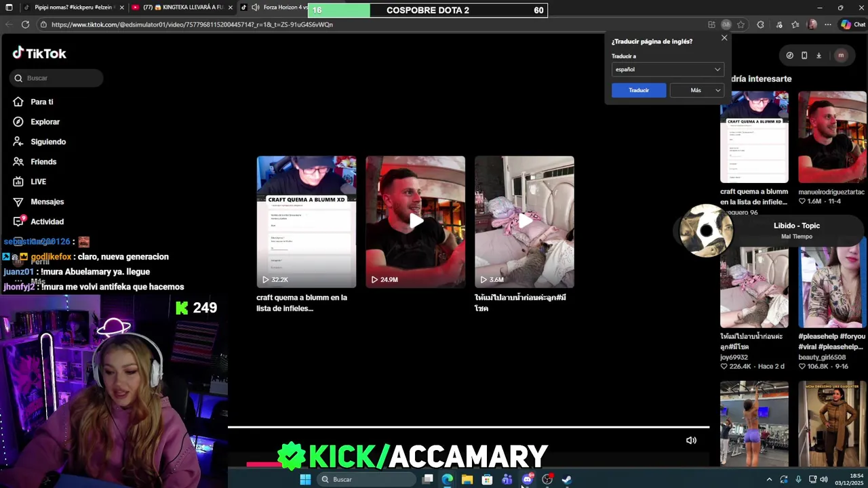Open Discord from the taskbar
This screenshot has height=488, width=868.
point(527,479)
